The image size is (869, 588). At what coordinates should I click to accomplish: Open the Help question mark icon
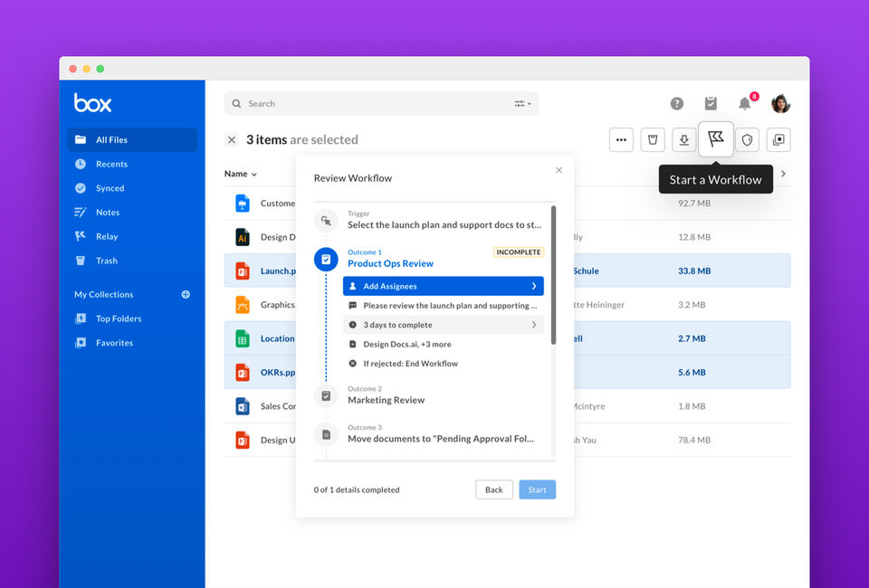coord(677,103)
